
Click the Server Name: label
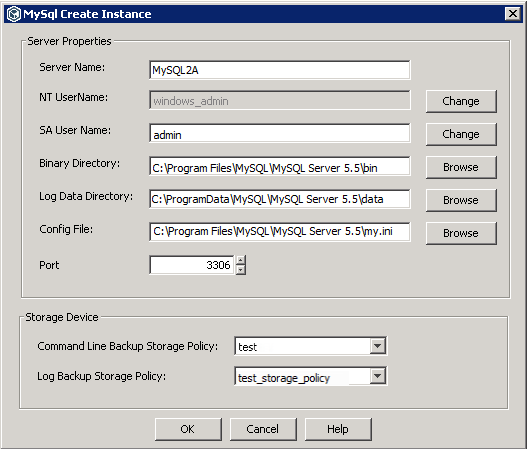pyautogui.click(x=72, y=67)
